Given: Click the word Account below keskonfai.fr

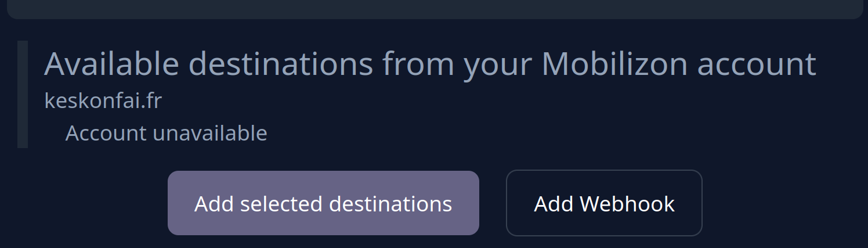Looking at the screenshot, I should pos(106,133).
